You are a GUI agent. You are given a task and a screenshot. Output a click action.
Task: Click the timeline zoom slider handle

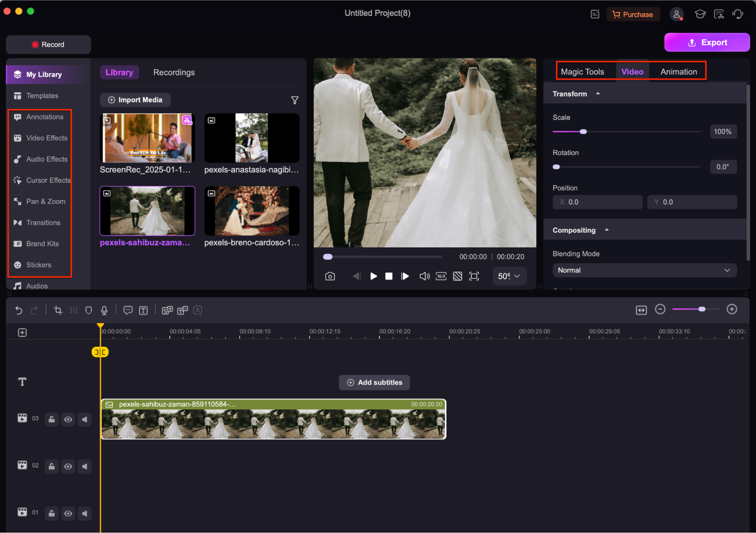(x=702, y=309)
